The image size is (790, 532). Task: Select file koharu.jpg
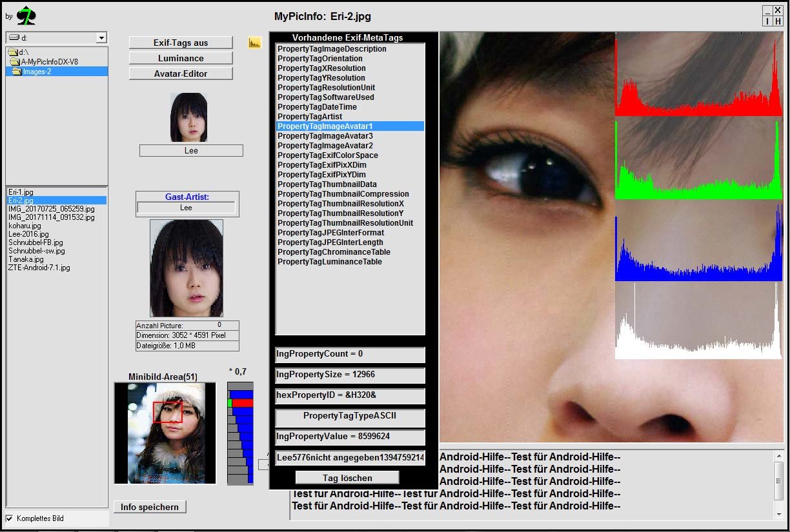click(25, 226)
